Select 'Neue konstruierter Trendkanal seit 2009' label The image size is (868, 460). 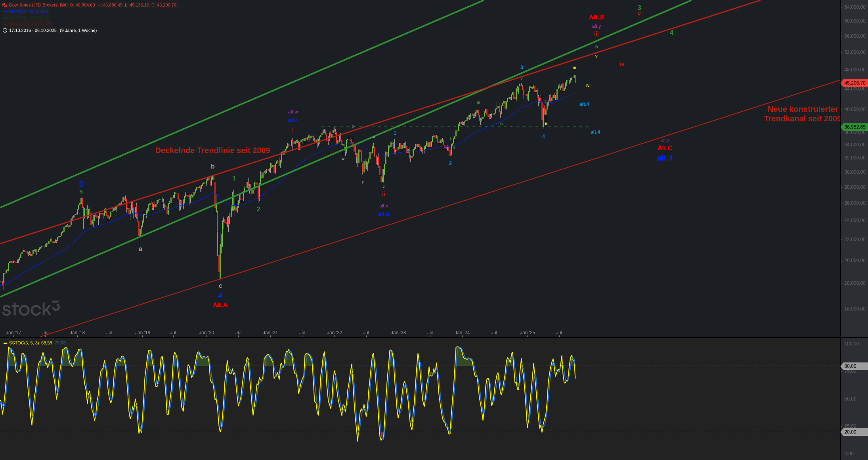pyautogui.click(x=803, y=114)
